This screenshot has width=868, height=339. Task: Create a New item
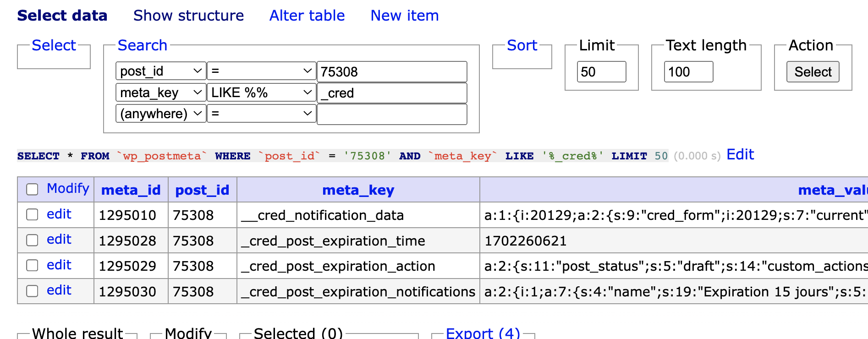(x=405, y=16)
